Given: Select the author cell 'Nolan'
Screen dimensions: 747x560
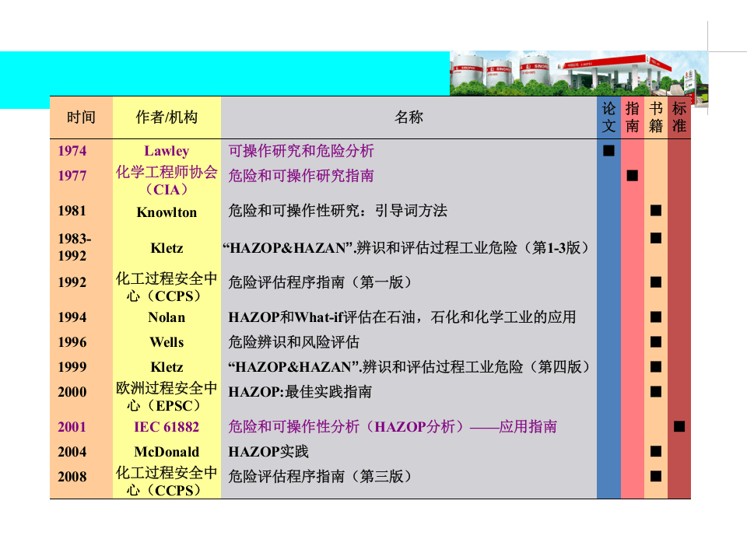Looking at the screenshot, I should 167,317.
